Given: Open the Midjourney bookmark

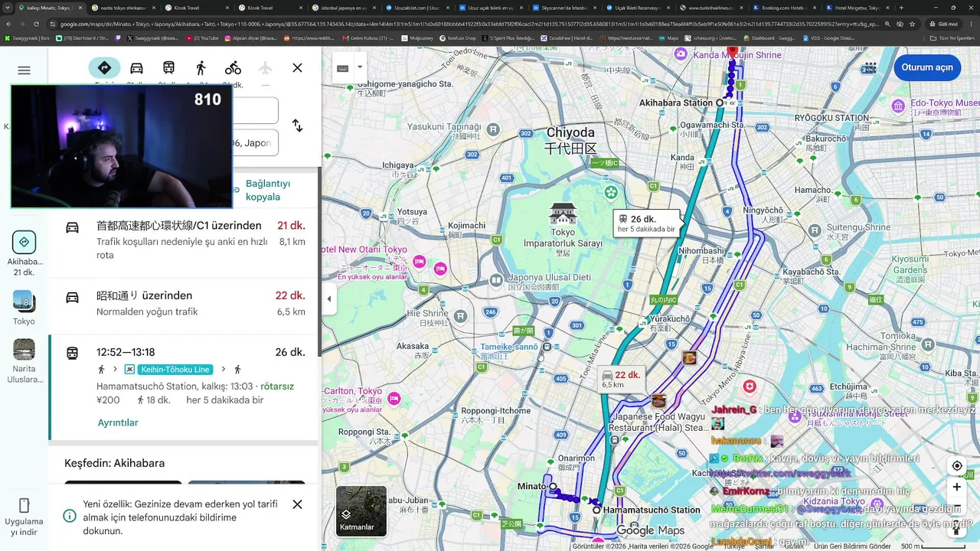Looking at the screenshot, I should (x=416, y=37).
